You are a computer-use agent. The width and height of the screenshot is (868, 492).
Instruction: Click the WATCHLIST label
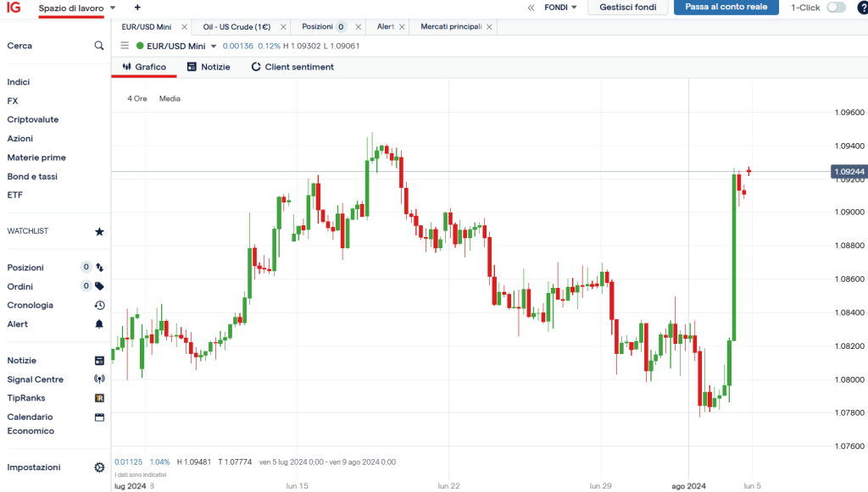coord(28,231)
